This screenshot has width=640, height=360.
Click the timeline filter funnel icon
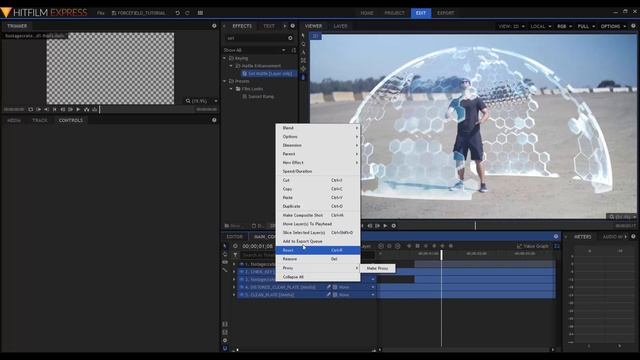[x=235, y=255]
